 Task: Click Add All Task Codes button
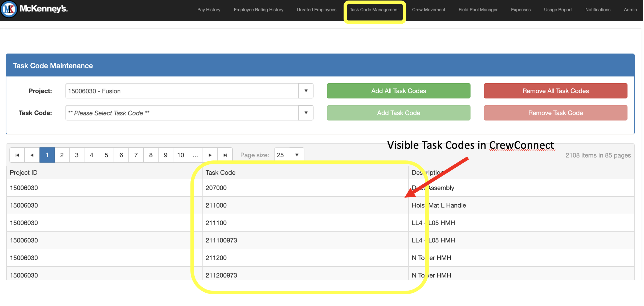[398, 91]
